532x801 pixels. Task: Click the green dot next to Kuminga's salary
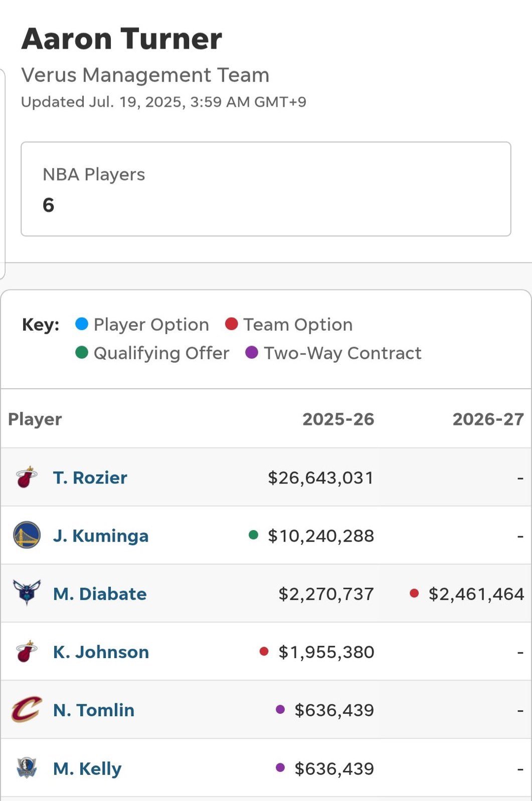click(x=253, y=535)
